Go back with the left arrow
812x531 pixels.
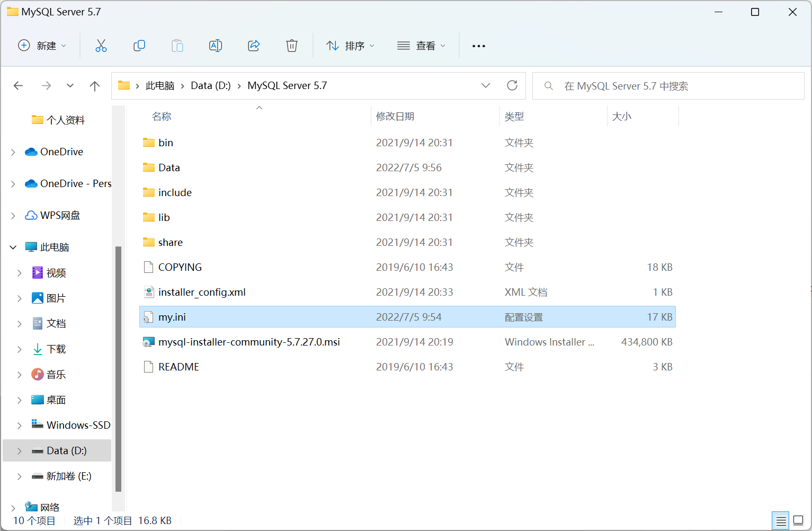pyautogui.click(x=19, y=86)
